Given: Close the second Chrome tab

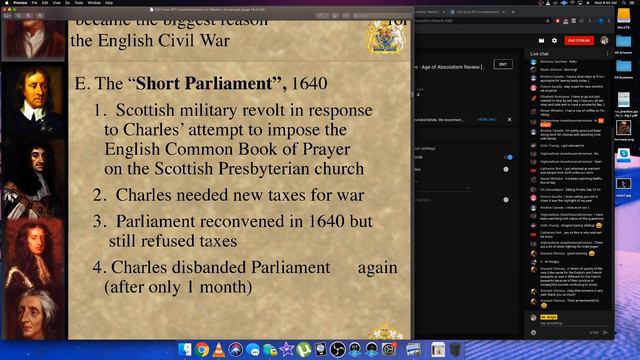Looking at the screenshot, I should click(x=504, y=12).
